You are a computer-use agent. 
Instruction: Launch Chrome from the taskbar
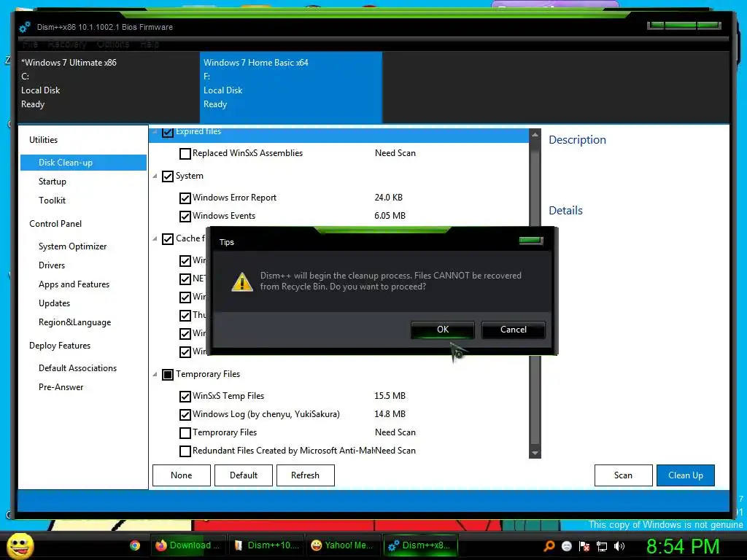[x=135, y=545]
